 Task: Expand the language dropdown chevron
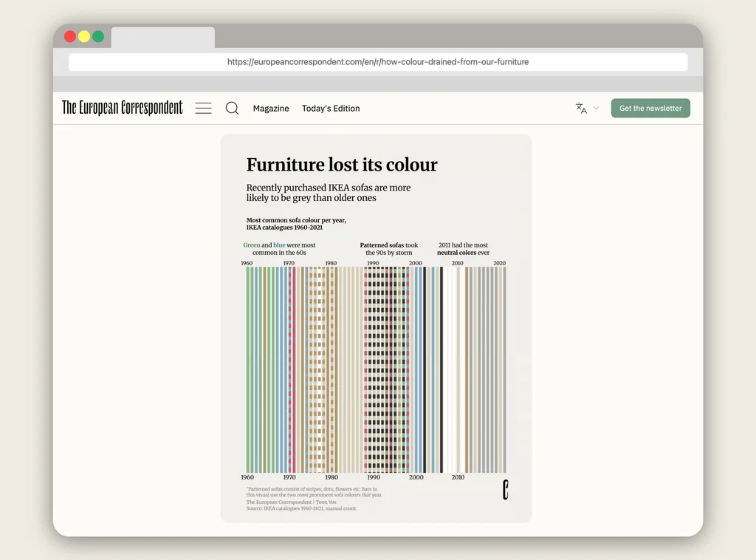[597, 108]
